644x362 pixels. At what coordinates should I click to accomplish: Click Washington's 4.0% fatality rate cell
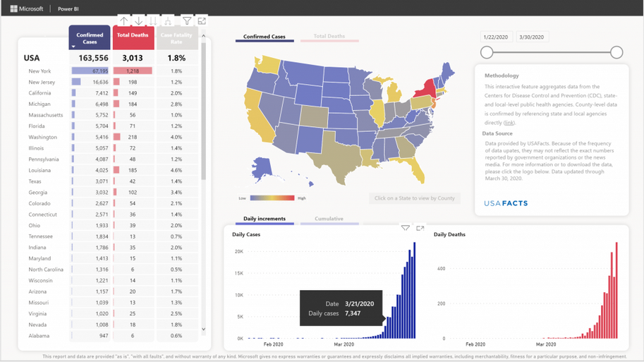tap(176, 137)
